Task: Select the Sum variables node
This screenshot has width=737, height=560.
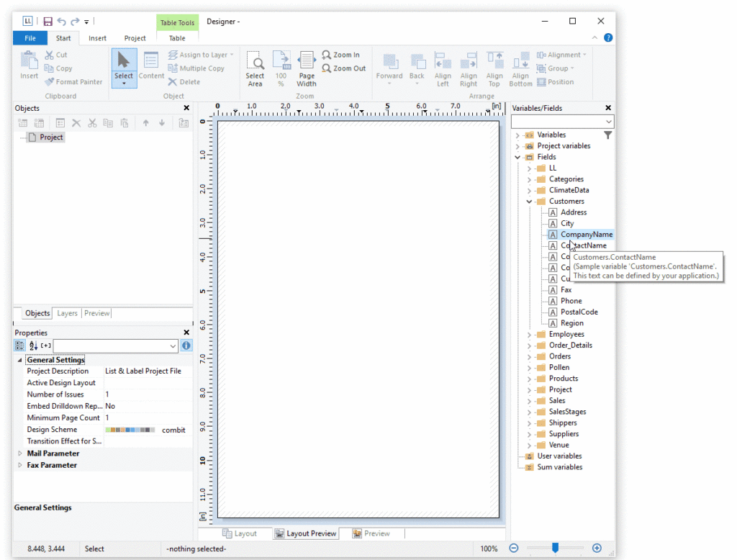Action: click(x=554, y=467)
